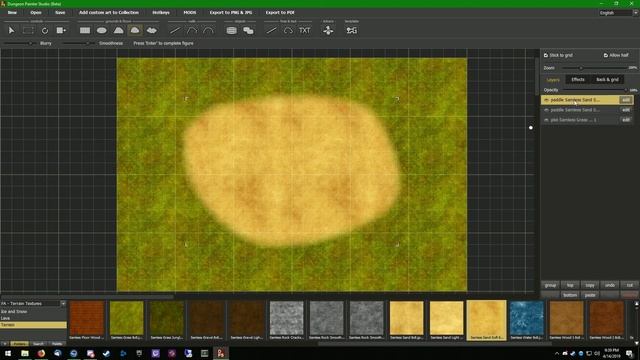
Task: Open the Hotkeys menu
Action: [161, 13]
